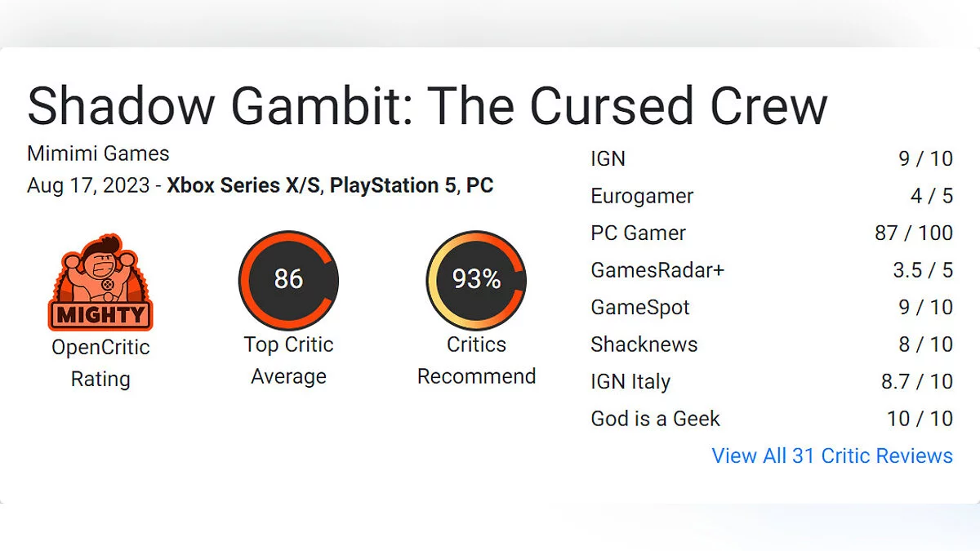Click the Mighty OpenCritic rating badge
The width and height of the screenshot is (980, 551).
click(100, 282)
